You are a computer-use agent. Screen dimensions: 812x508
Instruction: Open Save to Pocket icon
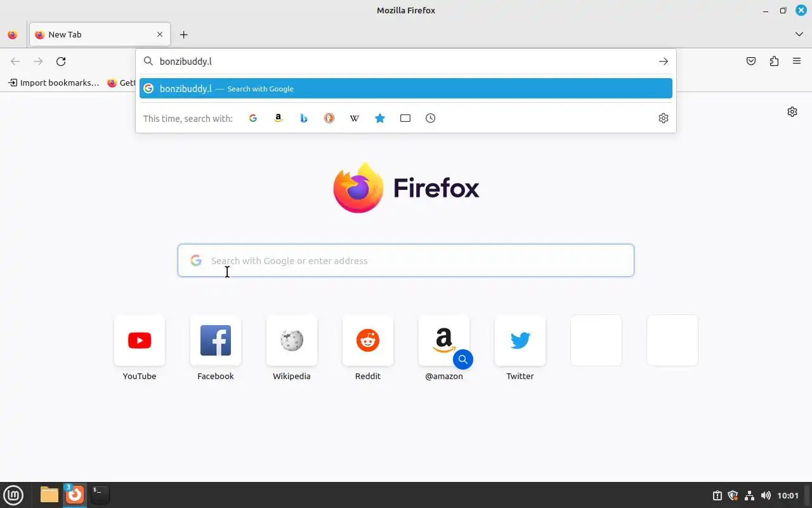click(751, 62)
